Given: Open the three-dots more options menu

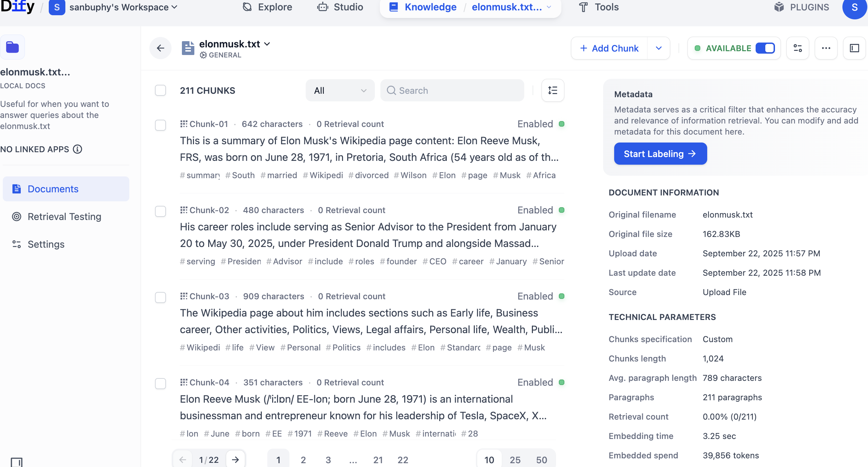Looking at the screenshot, I should coord(826,48).
